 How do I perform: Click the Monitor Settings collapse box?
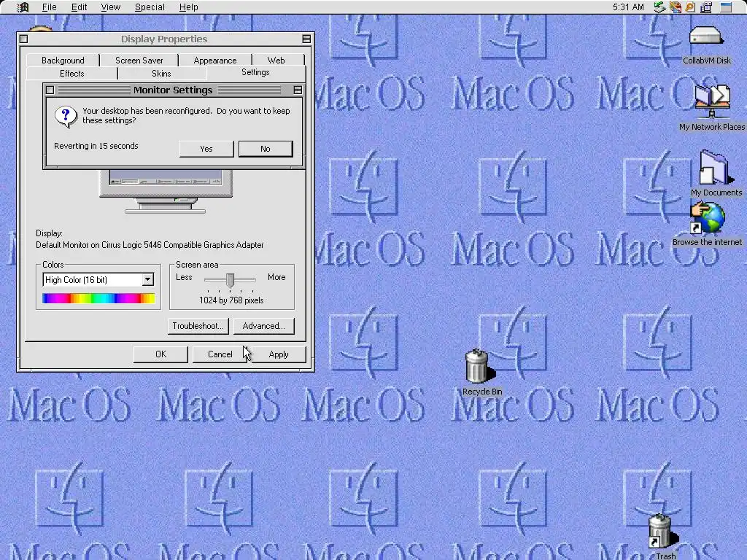298,90
